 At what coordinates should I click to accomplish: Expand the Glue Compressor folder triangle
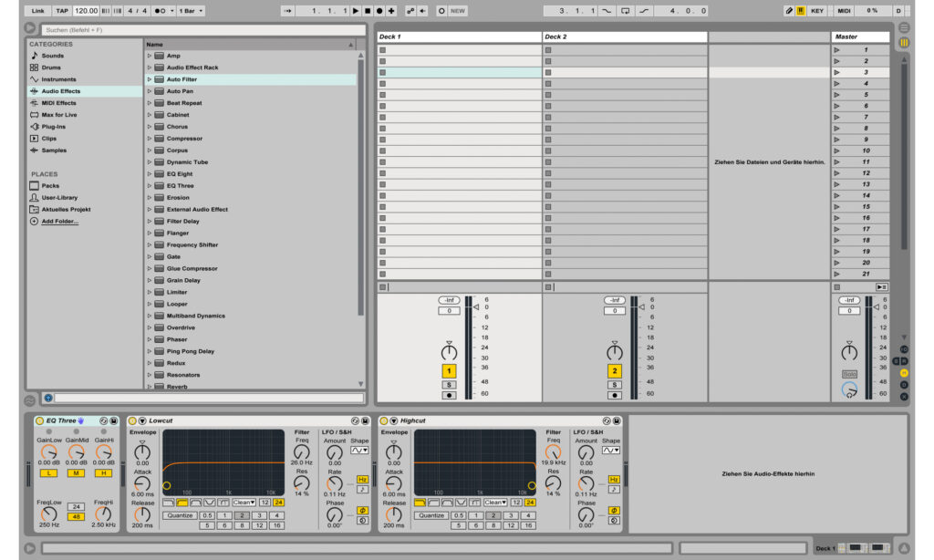click(x=150, y=269)
